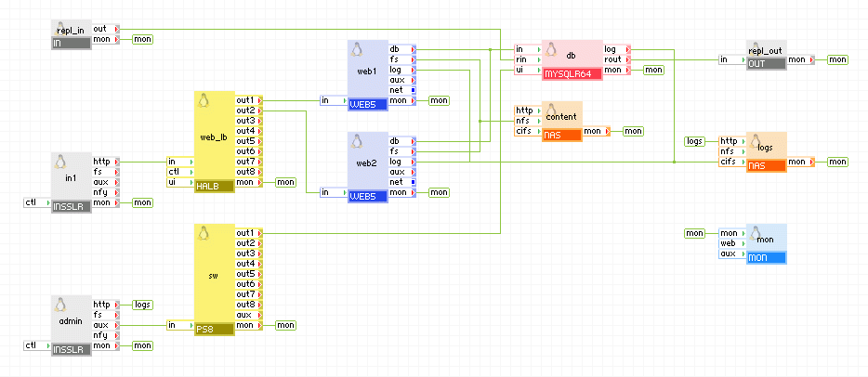This screenshot has height=377, width=868.
Task: Select the blue MON class bar
Action: coord(766,257)
